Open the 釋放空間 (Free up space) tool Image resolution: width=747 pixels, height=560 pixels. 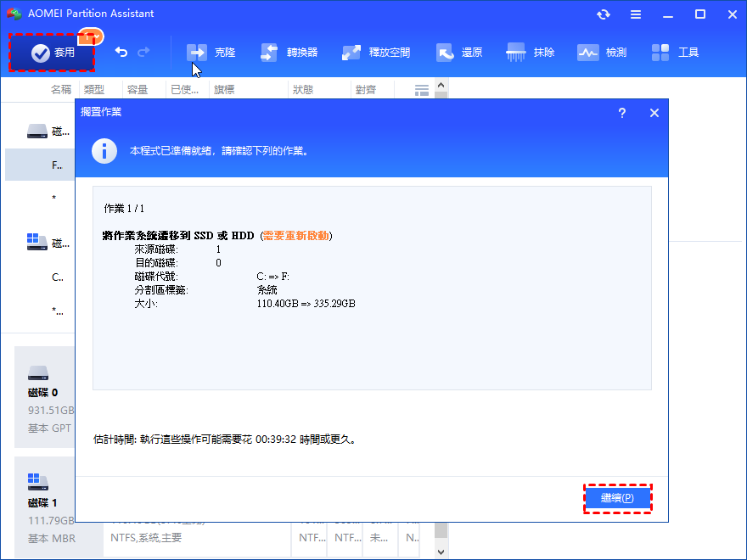(x=376, y=53)
